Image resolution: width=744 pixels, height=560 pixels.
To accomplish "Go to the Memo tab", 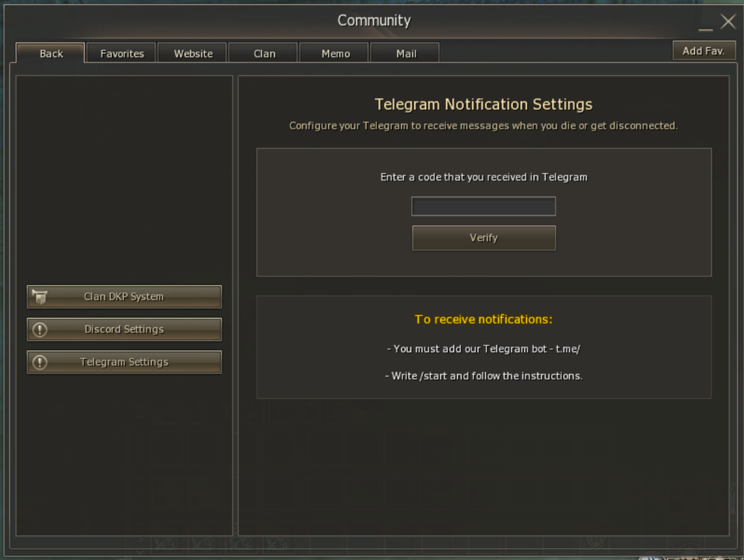I will [335, 53].
